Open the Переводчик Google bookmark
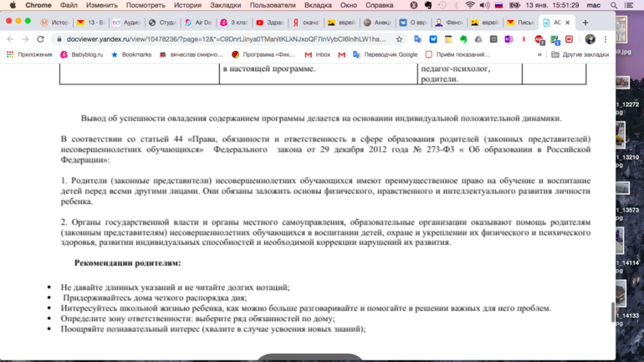The image size is (644, 362). 385,54
